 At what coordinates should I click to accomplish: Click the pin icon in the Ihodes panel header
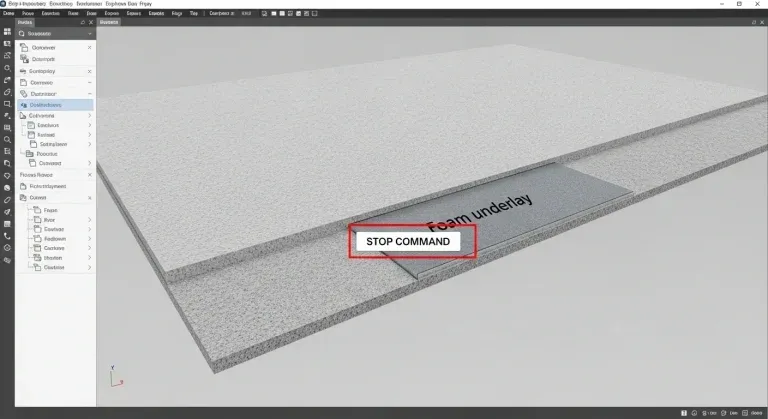[82, 23]
